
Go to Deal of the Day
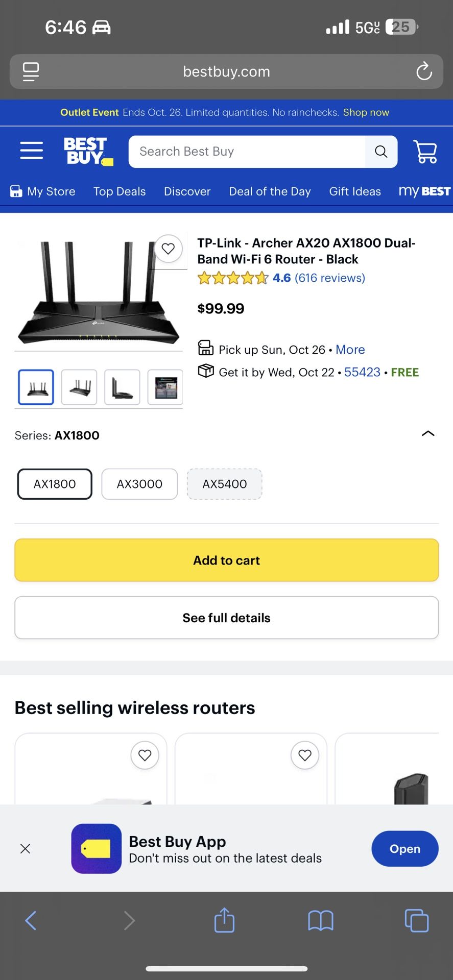270,191
